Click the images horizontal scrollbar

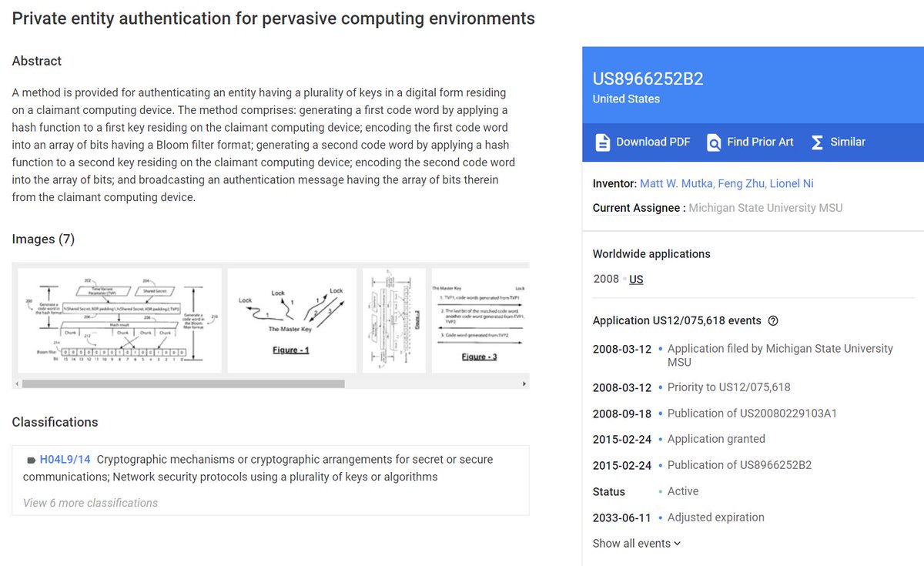tap(183, 383)
